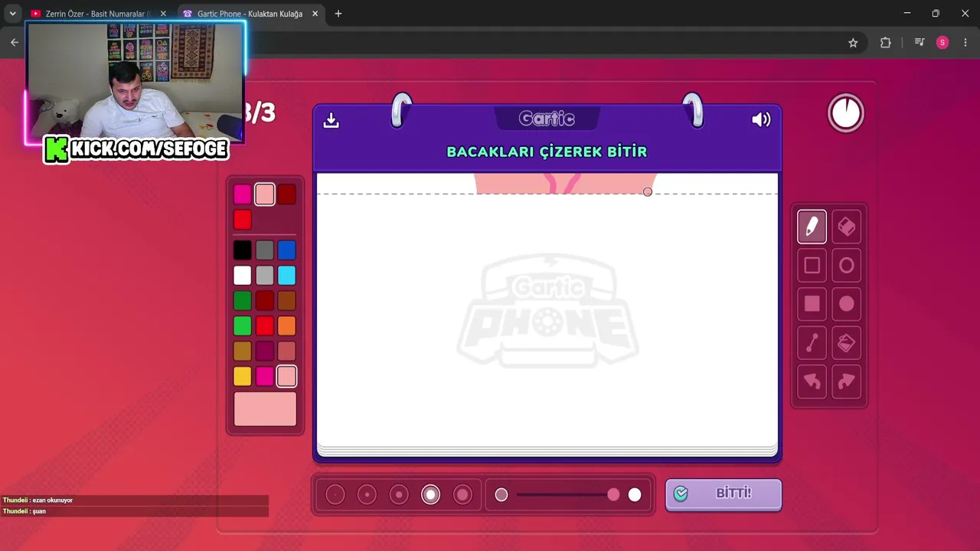Select the largest brush size
Image resolution: width=980 pixels, height=551 pixels.
pyautogui.click(x=462, y=495)
